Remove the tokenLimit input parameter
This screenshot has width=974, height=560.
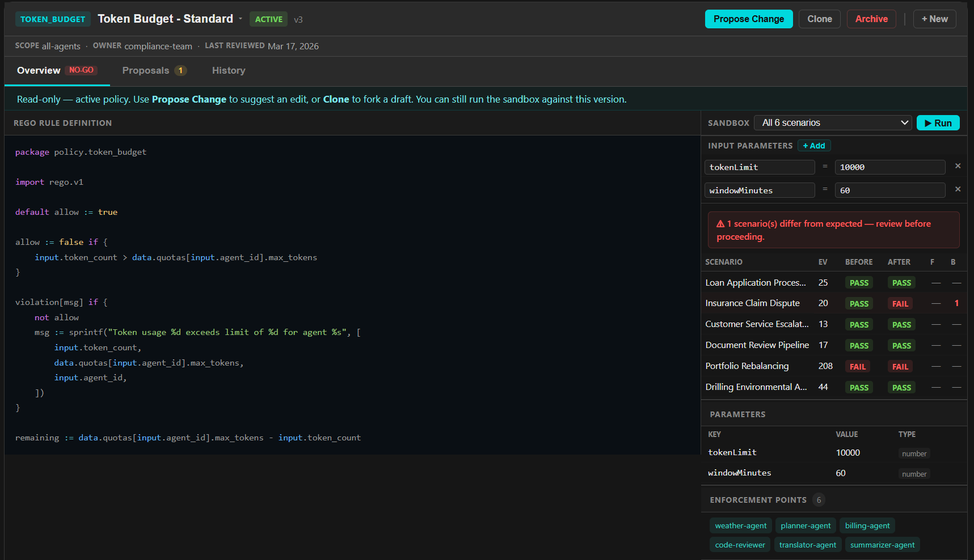pyautogui.click(x=958, y=166)
